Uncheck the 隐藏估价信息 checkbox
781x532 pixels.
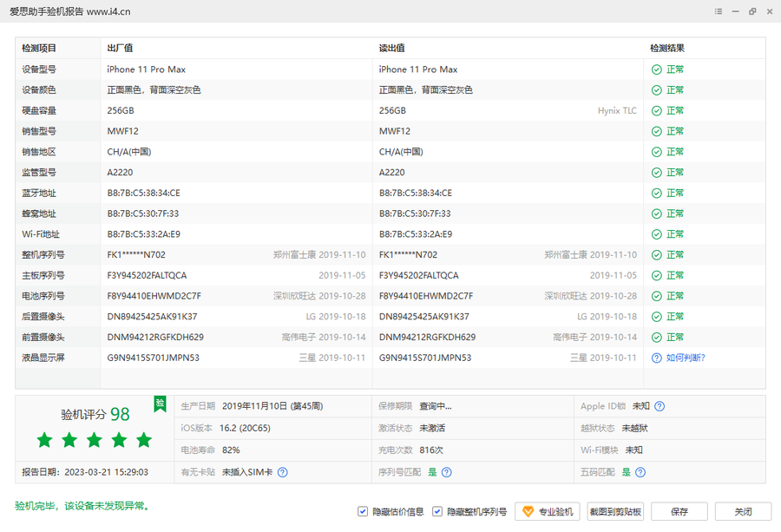pos(363,512)
